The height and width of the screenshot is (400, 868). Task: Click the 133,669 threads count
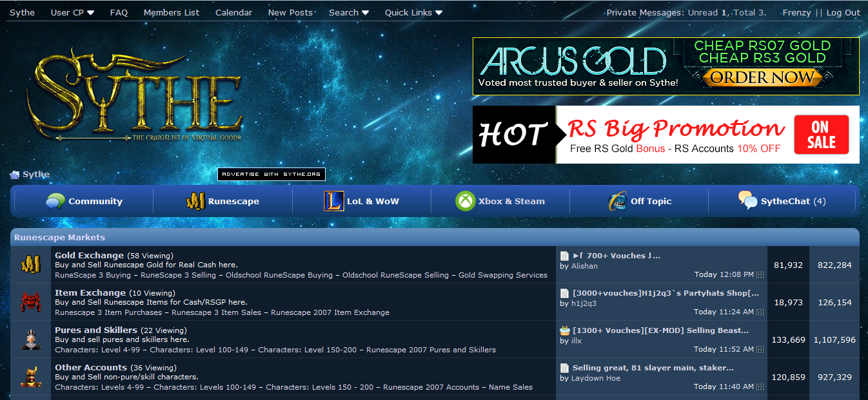pos(788,339)
